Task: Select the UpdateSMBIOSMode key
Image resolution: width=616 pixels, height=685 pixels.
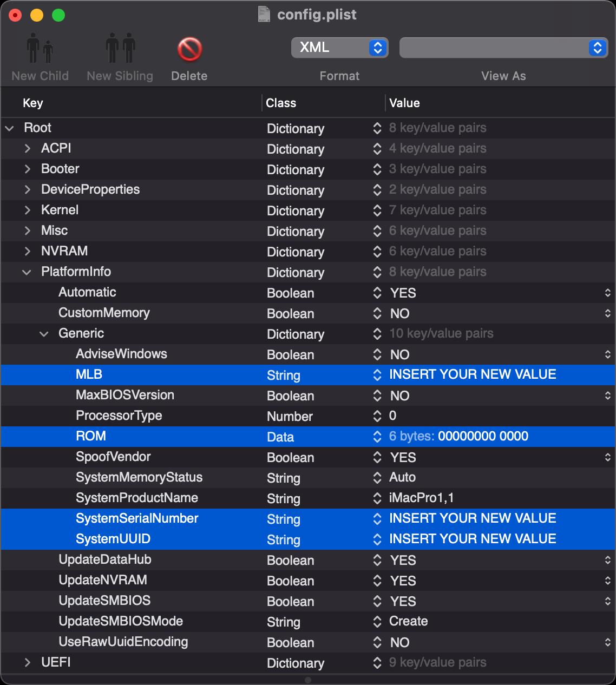Action: coord(121,621)
